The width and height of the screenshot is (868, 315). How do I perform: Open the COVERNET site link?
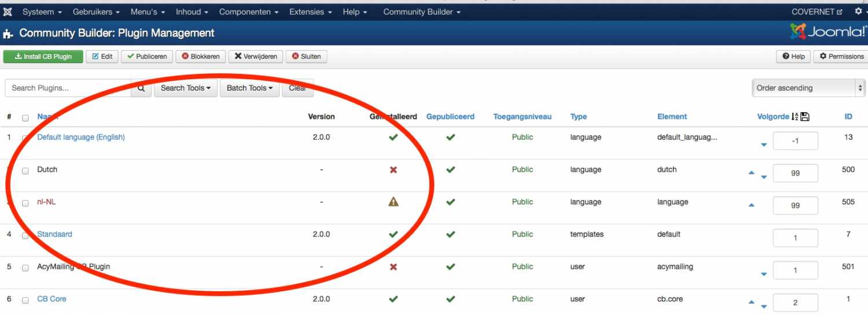coord(816,12)
